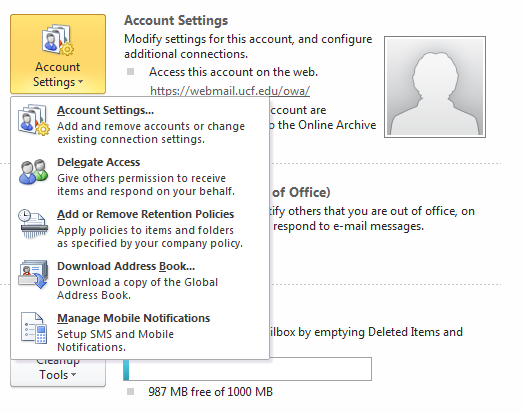523x413 pixels.
Task: Open the Cleanup Tools dropdown
Action: [x=58, y=373]
